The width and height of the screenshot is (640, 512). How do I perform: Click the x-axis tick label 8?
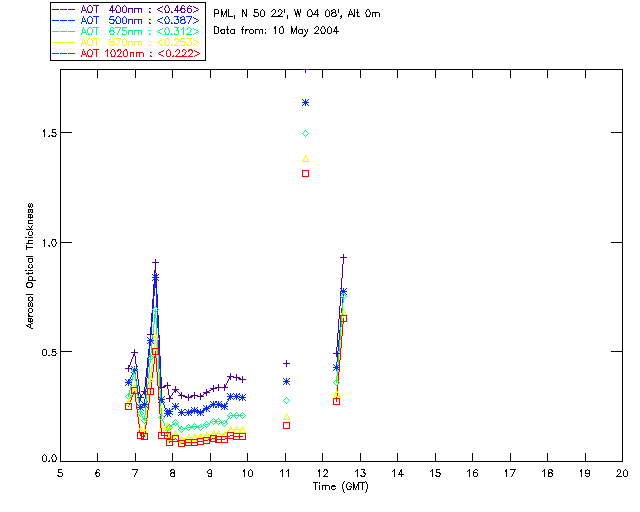[x=173, y=473]
